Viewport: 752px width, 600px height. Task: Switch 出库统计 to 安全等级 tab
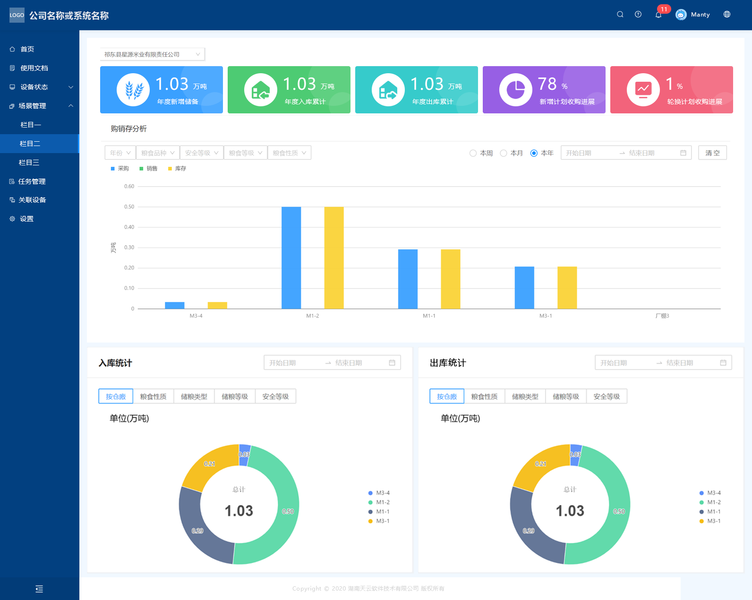(607, 397)
